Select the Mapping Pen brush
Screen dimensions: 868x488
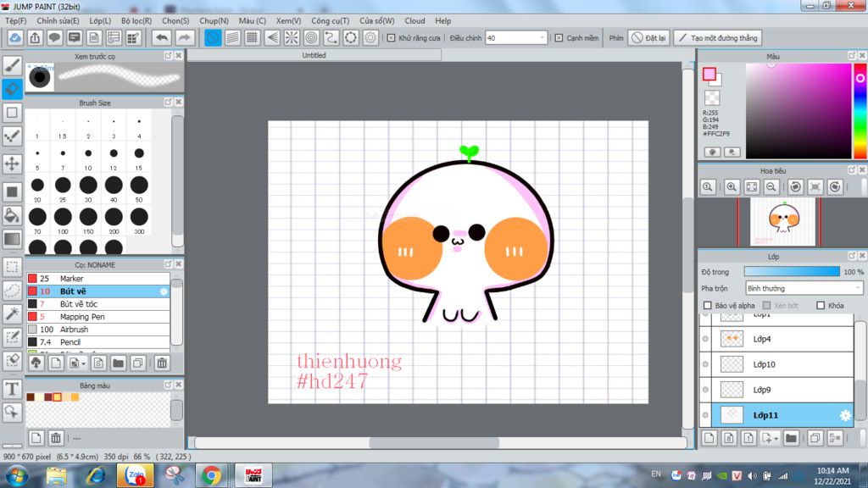click(x=98, y=317)
